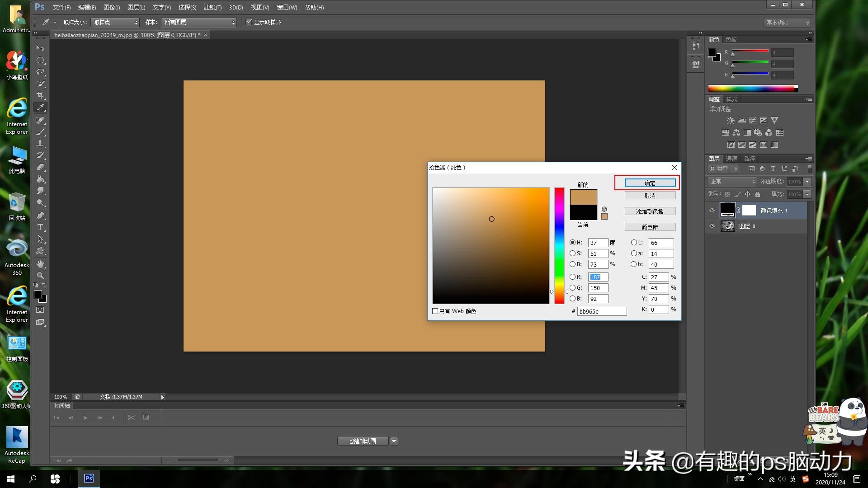Open the 取样大小 dropdown
This screenshot has height=488, width=868.
[x=115, y=22]
